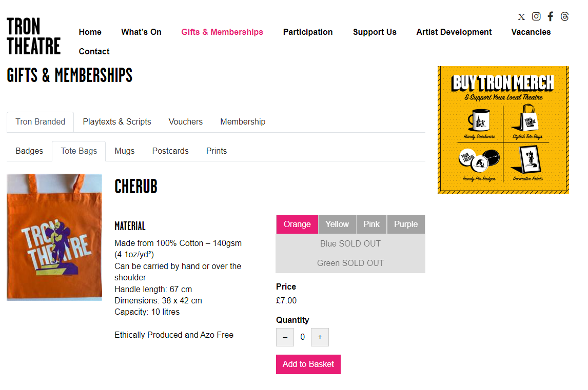
Task: Choose the Orange colour option
Action: click(297, 224)
